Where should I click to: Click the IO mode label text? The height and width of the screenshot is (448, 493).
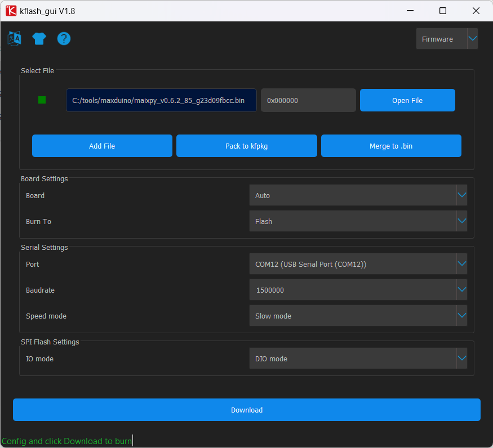coord(39,359)
